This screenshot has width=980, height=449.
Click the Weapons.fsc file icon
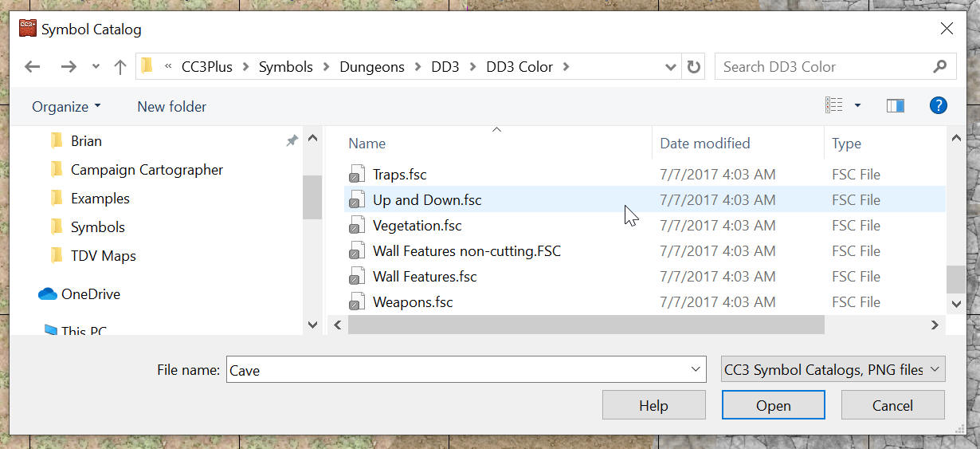[x=356, y=302]
